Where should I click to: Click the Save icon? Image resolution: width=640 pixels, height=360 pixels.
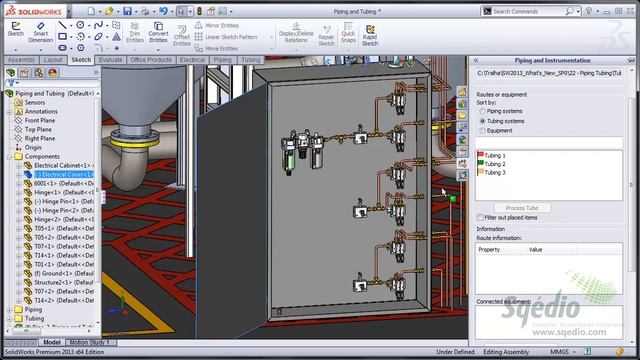point(127,11)
